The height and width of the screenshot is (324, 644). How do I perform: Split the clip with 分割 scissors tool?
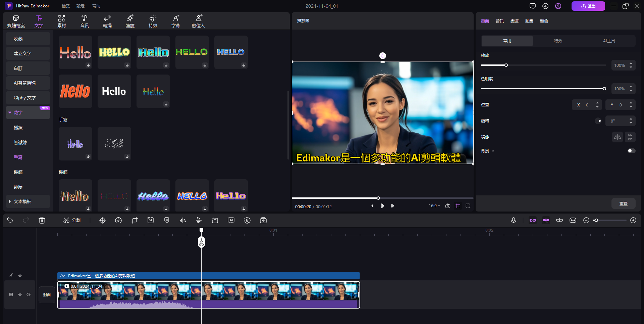click(x=72, y=220)
